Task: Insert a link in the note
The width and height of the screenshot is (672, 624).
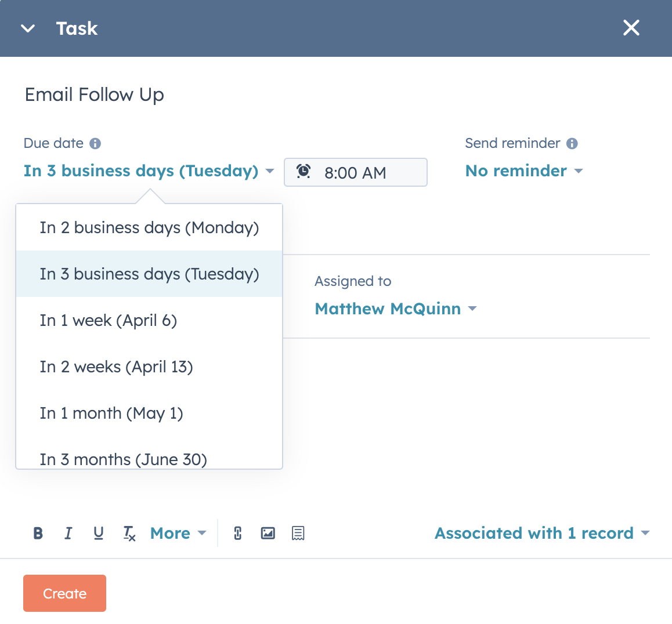Action: (x=237, y=533)
